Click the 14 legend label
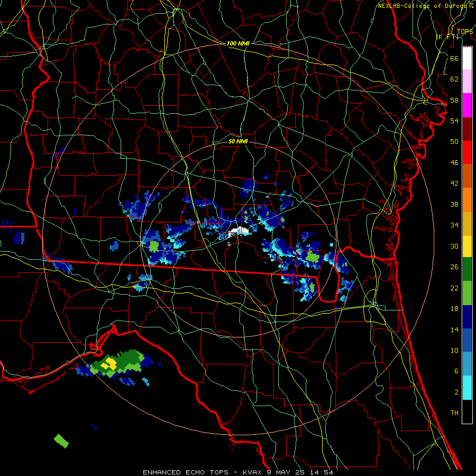Image resolution: width=476 pixels, height=476 pixels. click(x=454, y=329)
